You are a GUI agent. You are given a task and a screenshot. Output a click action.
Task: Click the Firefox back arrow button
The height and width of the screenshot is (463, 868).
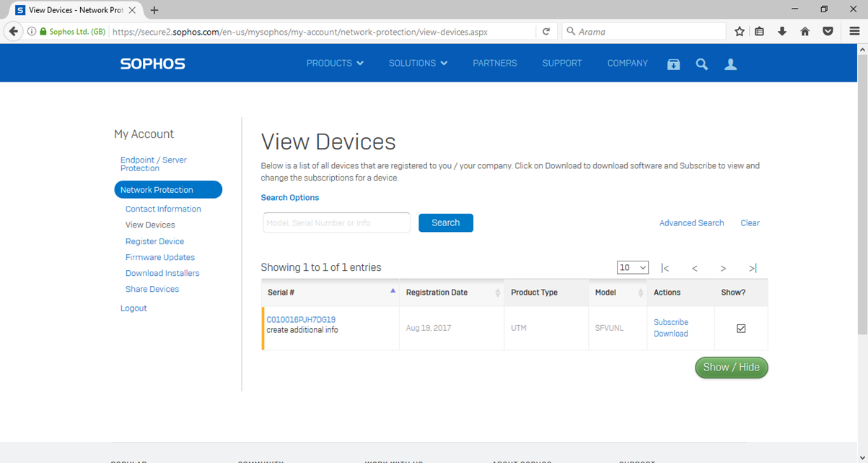(13, 32)
